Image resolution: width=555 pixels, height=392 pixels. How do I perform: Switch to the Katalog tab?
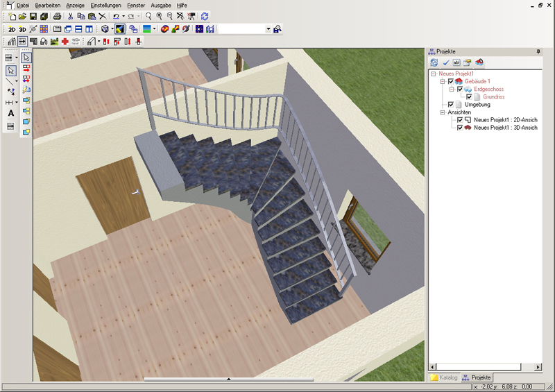click(x=444, y=377)
